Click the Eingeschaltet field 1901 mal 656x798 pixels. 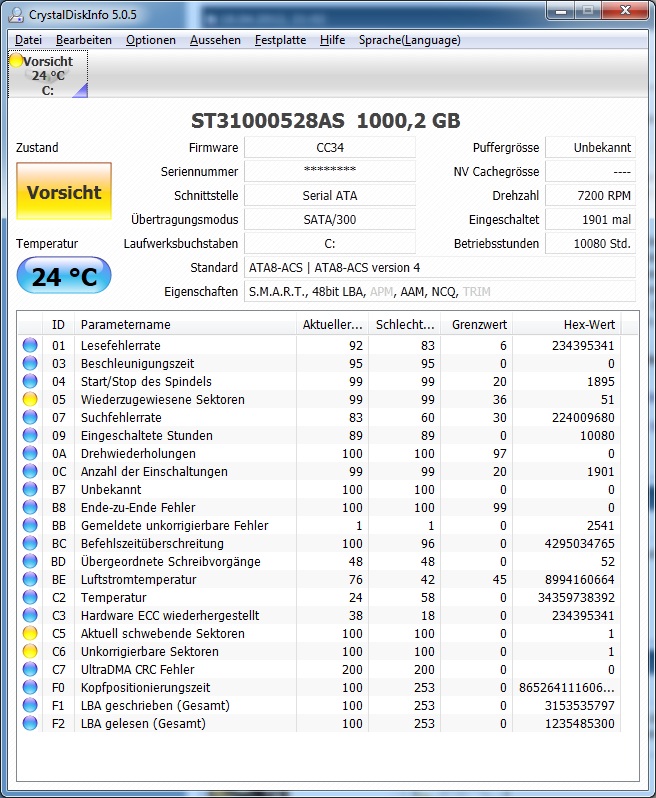point(590,219)
